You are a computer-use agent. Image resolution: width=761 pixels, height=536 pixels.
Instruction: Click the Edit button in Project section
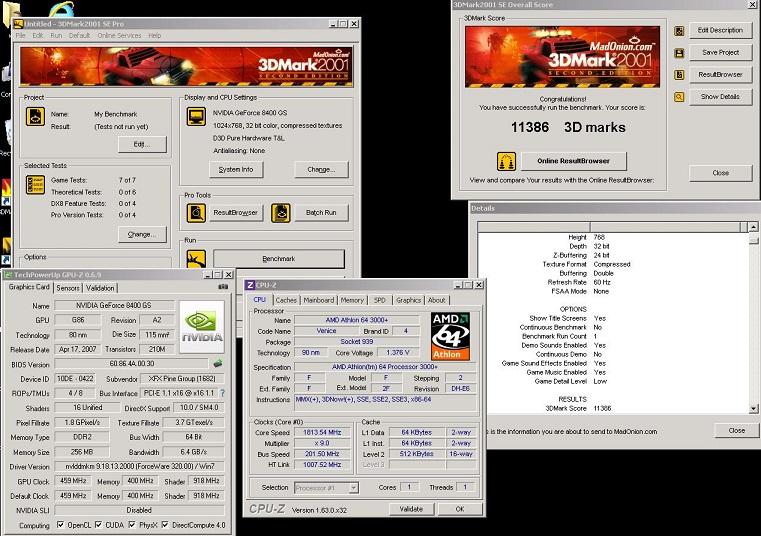142,144
